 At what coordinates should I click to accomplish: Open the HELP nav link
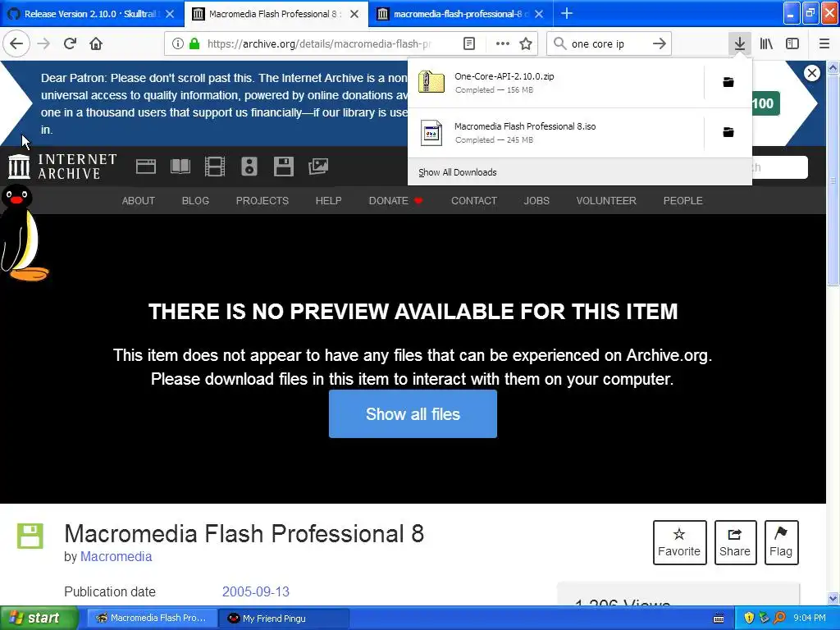click(x=328, y=201)
